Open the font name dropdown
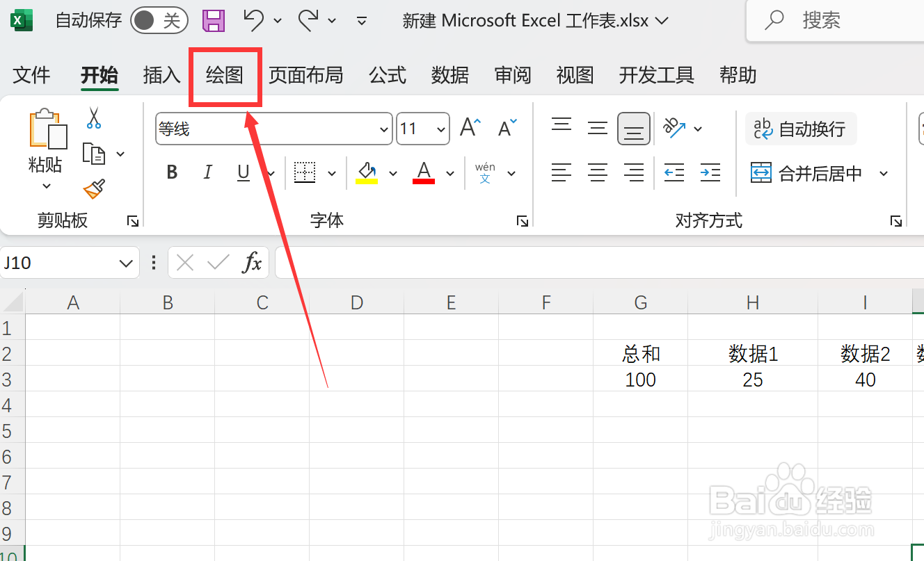 383,129
